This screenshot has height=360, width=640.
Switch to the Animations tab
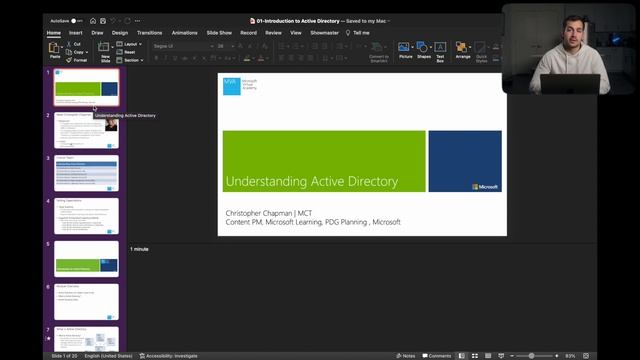click(x=184, y=33)
